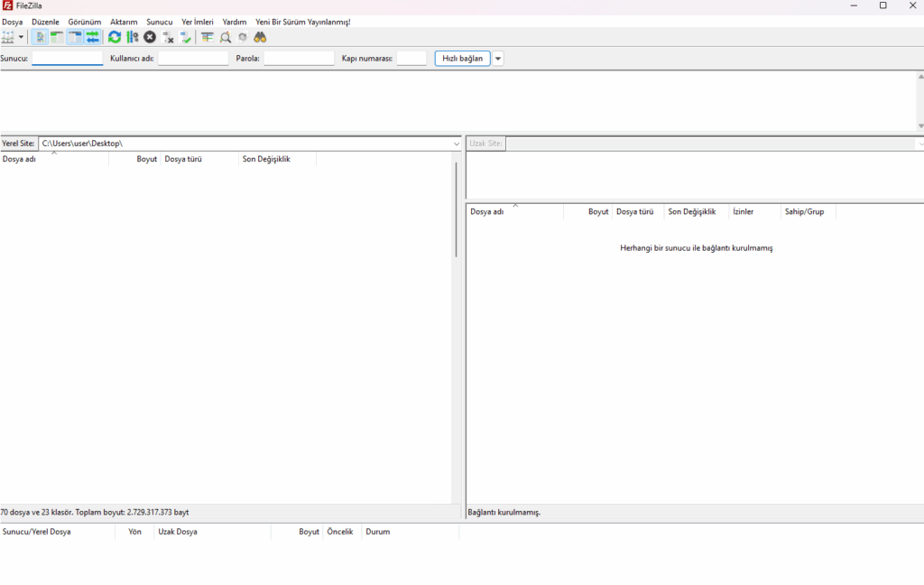Reconnect to last server icon
The height and width of the screenshot is (585, 924).
coord(186,38)
